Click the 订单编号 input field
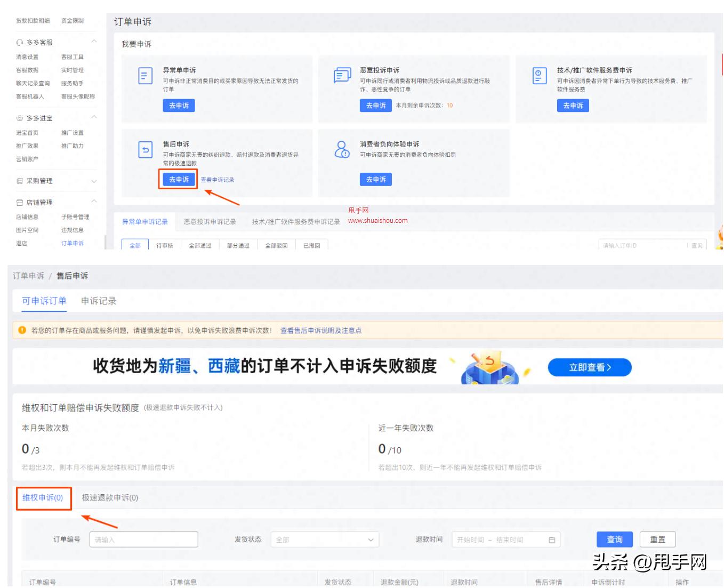Viewport: 724px width, 588px height. point(144,539)
